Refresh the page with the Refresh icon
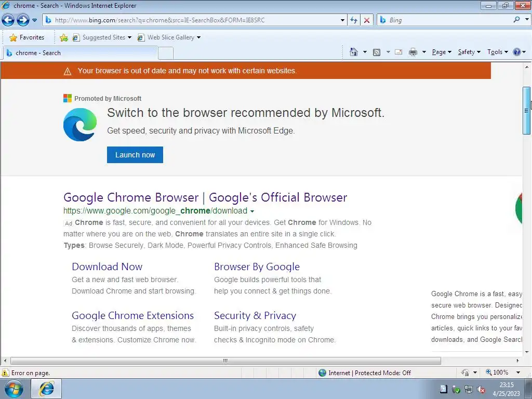 354,20
